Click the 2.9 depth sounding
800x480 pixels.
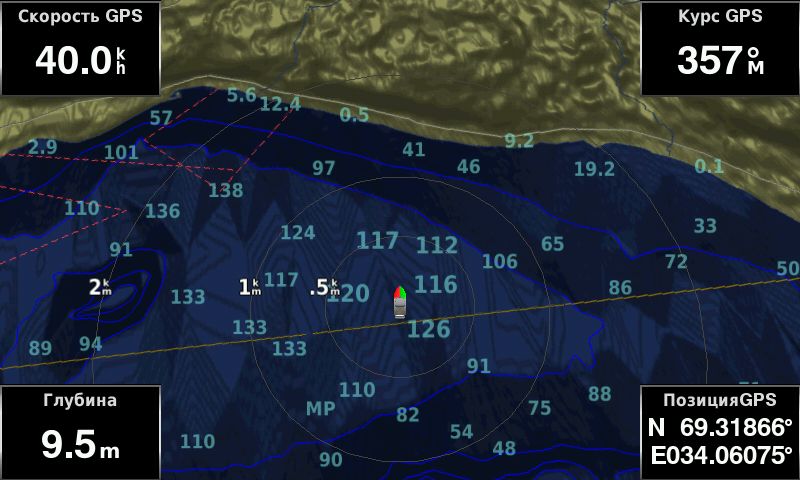42,147
